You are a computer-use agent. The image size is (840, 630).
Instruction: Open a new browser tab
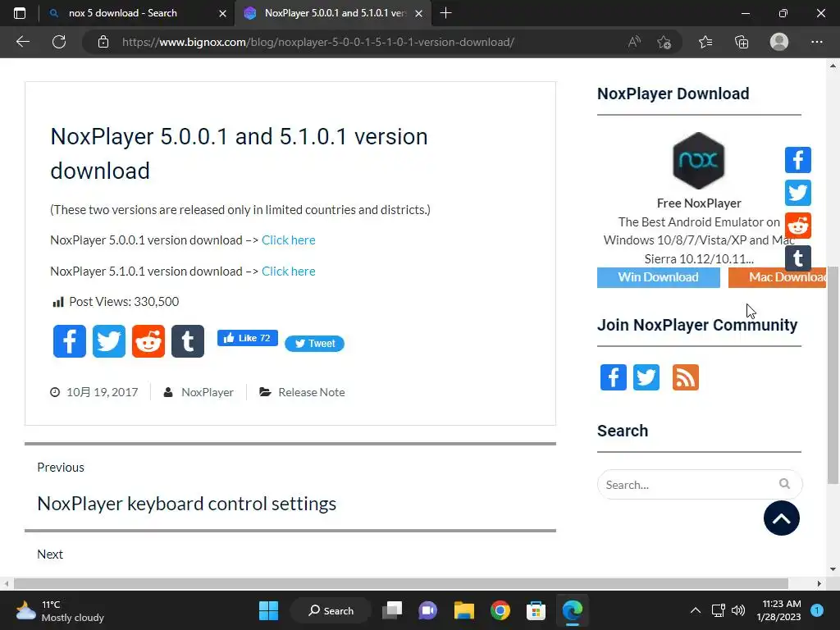tap(445, 13)
